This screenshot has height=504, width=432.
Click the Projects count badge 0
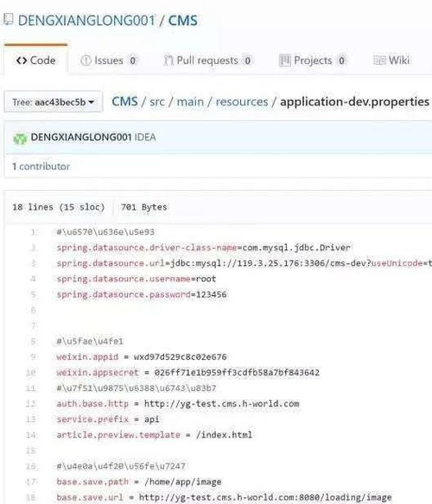pos(341,60)
